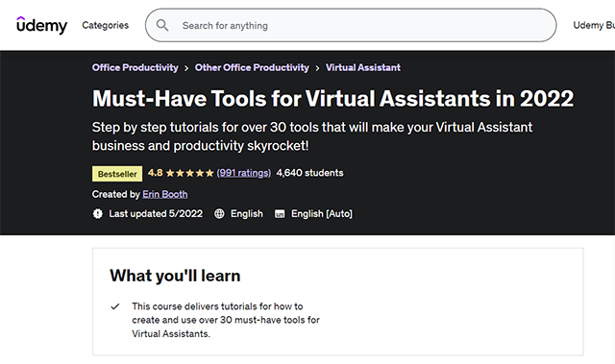
Task: Click the checkmark beside the course tutorials item
Action: tap(115, 306)
